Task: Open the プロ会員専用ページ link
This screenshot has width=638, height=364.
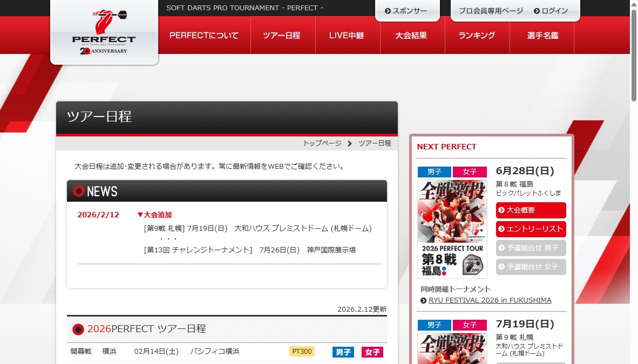Action: point(491,11)
